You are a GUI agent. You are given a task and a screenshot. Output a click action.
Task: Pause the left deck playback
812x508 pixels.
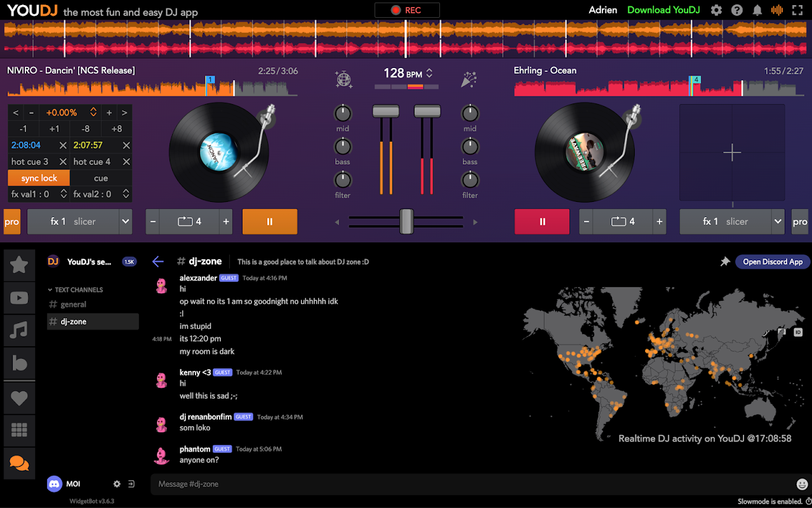pyautogui.click(x=269, y=222)
